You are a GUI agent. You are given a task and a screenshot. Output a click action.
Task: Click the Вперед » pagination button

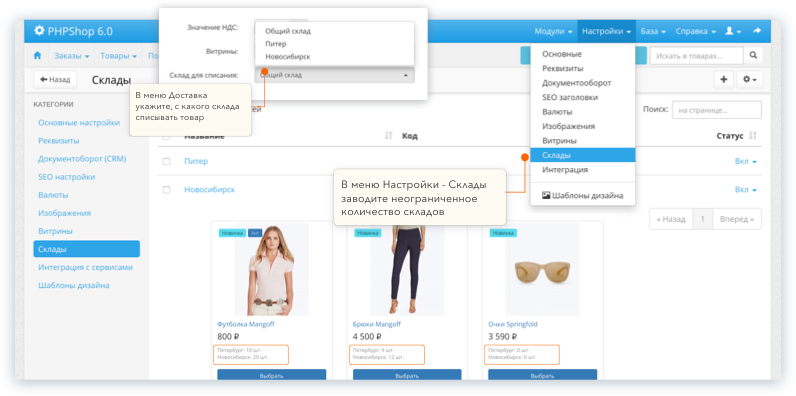click(x=737, y=219)
